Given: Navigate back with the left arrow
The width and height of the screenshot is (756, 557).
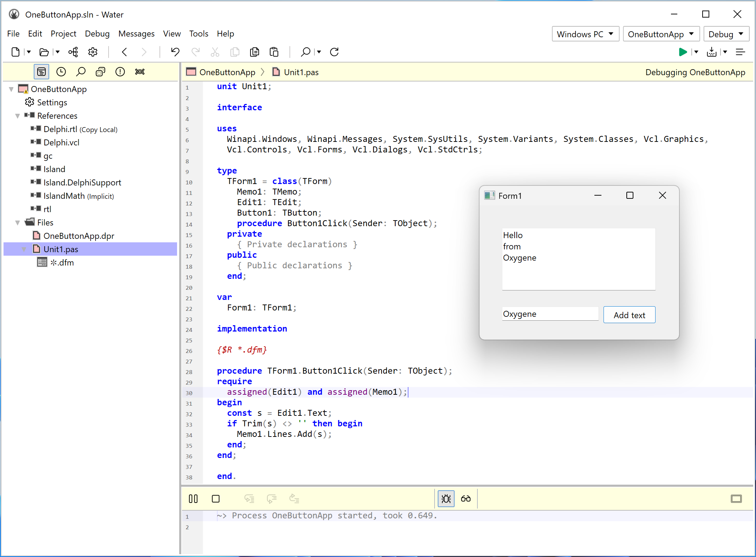Looking at the screenshot, I should tap(124, 52).
